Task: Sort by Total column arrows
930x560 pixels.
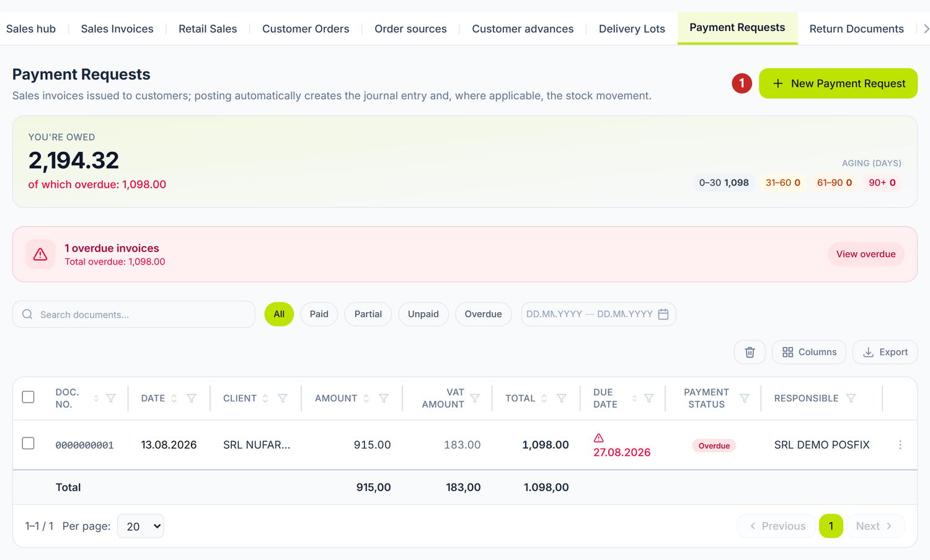Action: click(544, 398)
